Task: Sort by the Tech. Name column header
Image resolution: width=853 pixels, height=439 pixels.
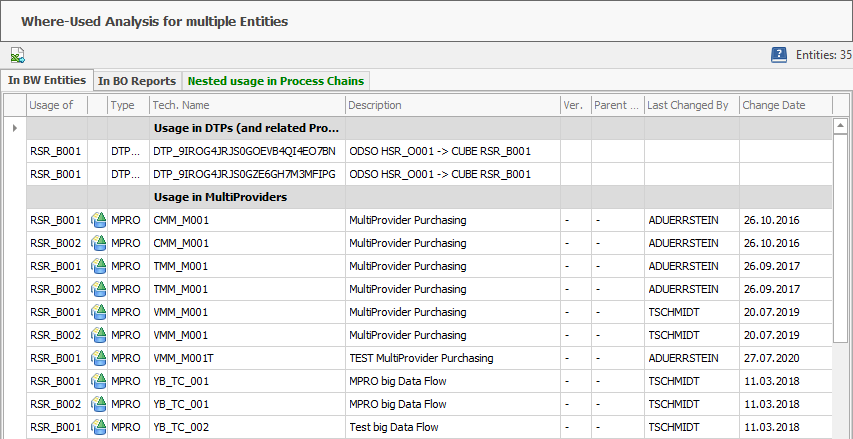Action: [246, 105]
